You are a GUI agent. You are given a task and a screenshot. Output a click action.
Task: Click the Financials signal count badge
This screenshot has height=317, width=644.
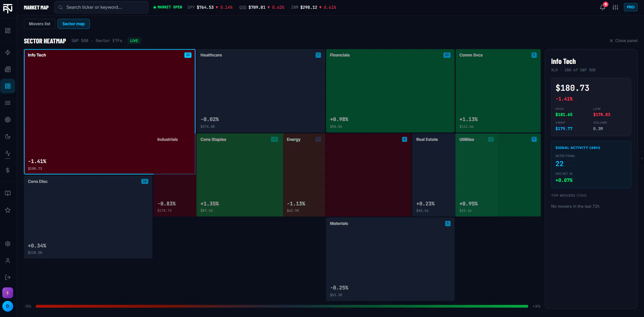click(447, 55)
